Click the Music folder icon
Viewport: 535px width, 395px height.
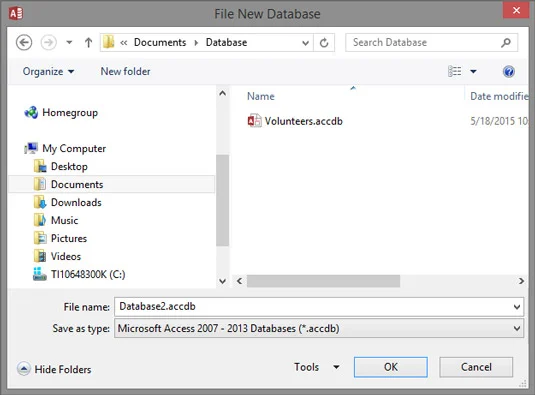pyautogui.click(x=40, y=220)
